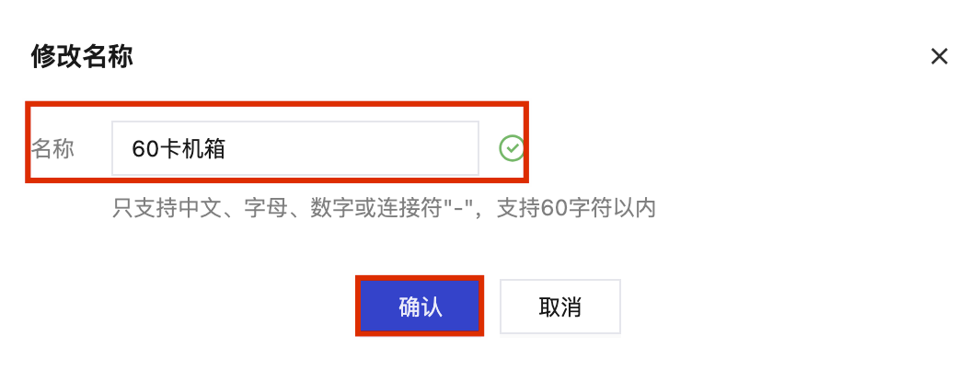Place cursor before 60 in the name field
Screen dimensions: 980x371
pos(132,149)
